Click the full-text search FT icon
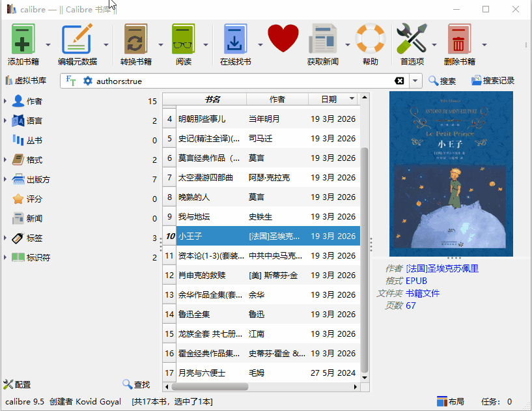Screen dimensions: 532x411 coord(70,81)
